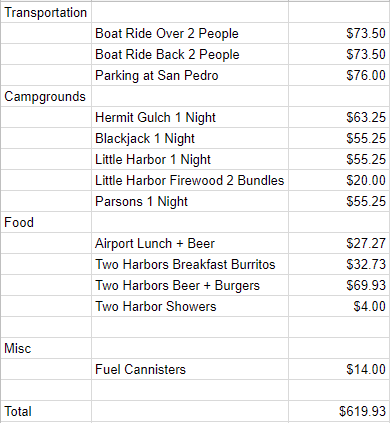Viewport: 390px width, 423px height.
Task: Select the Campgrounds category cell
Action: (x=46, y=96)
